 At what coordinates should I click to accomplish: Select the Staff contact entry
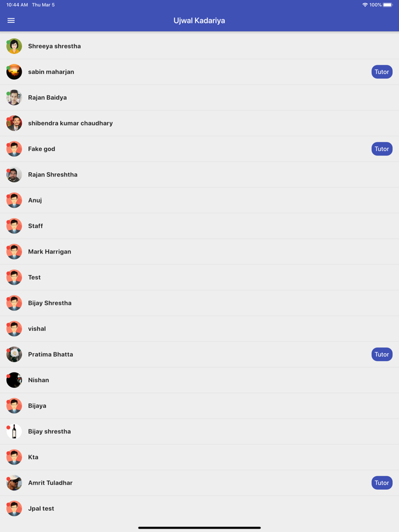(x=199, y=226)
